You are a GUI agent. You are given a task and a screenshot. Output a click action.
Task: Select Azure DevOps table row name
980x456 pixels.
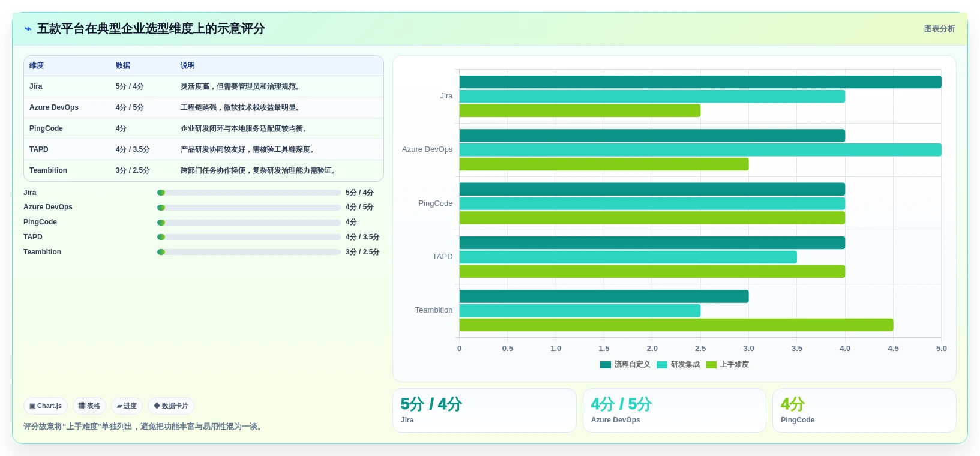(54, 107)
